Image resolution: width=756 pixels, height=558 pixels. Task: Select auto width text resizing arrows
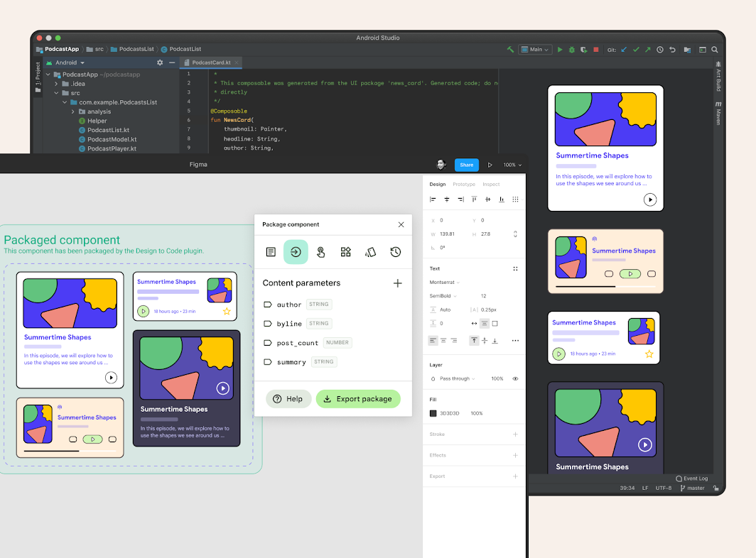474,323
